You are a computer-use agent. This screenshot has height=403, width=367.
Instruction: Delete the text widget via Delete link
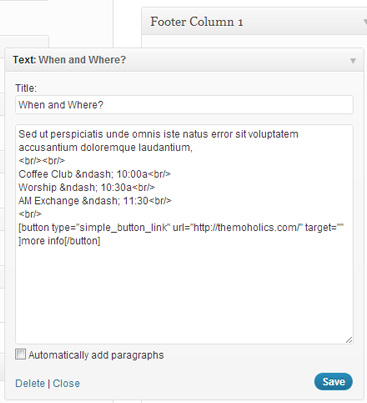pos(30,383)
